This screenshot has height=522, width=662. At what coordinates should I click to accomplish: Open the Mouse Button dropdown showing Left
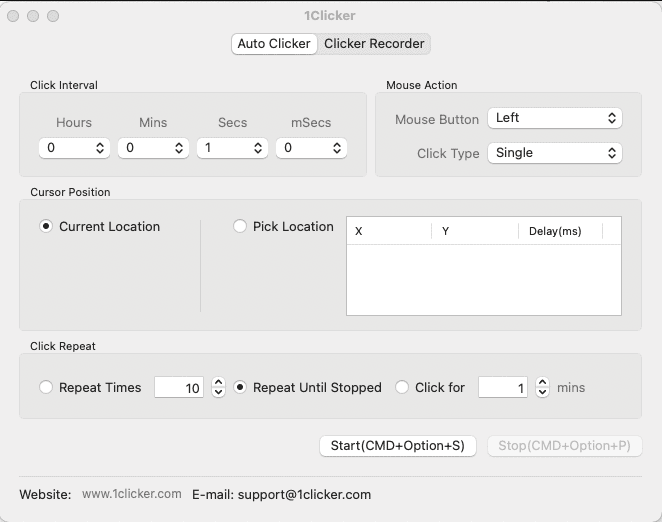[x=555, y=118]
